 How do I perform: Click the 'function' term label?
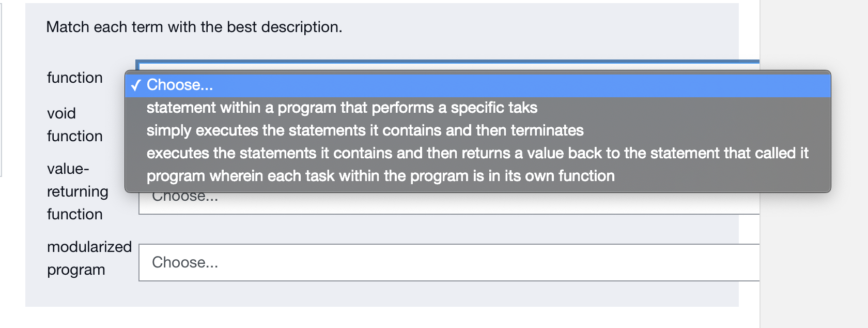point(75,78)
